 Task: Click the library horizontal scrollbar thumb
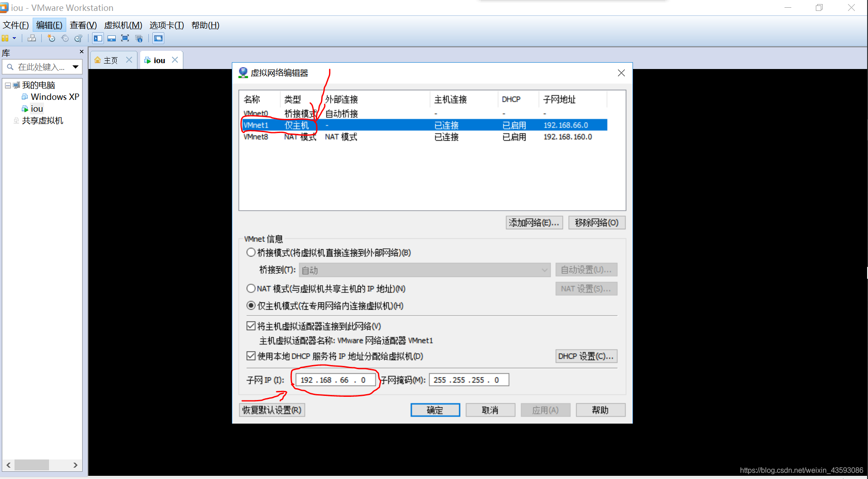[32, 465]
